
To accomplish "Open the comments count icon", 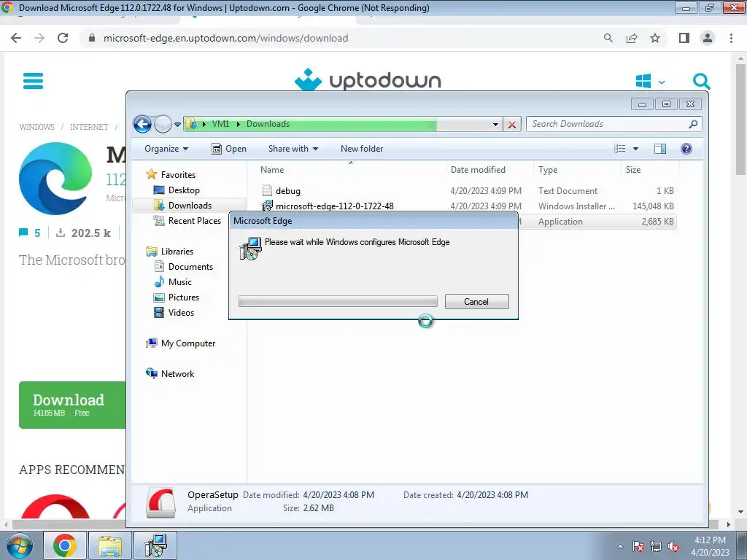I will click(23, 233).
